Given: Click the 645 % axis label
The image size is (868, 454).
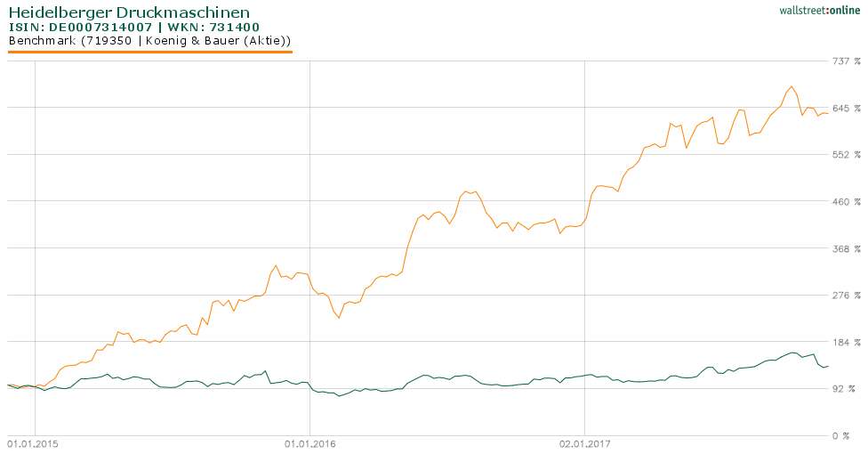Looking at the screenshot, I should click(x=846, y=109).
